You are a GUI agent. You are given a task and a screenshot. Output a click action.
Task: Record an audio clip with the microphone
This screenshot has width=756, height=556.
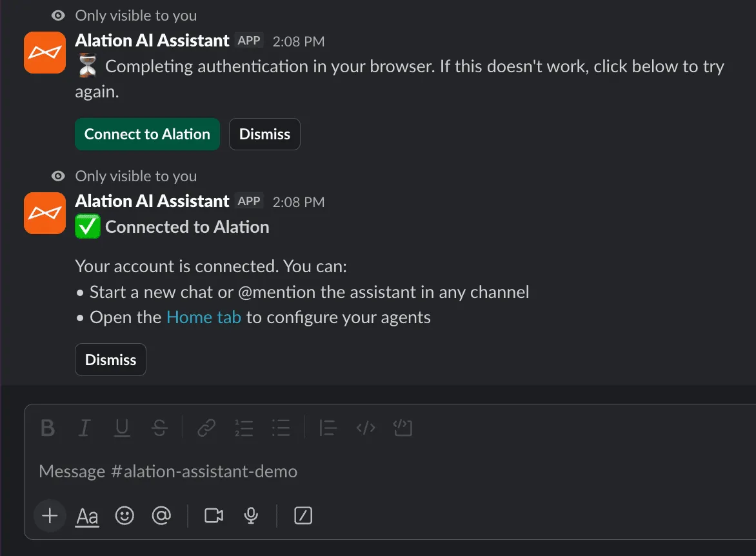click(x=250, y=515)
